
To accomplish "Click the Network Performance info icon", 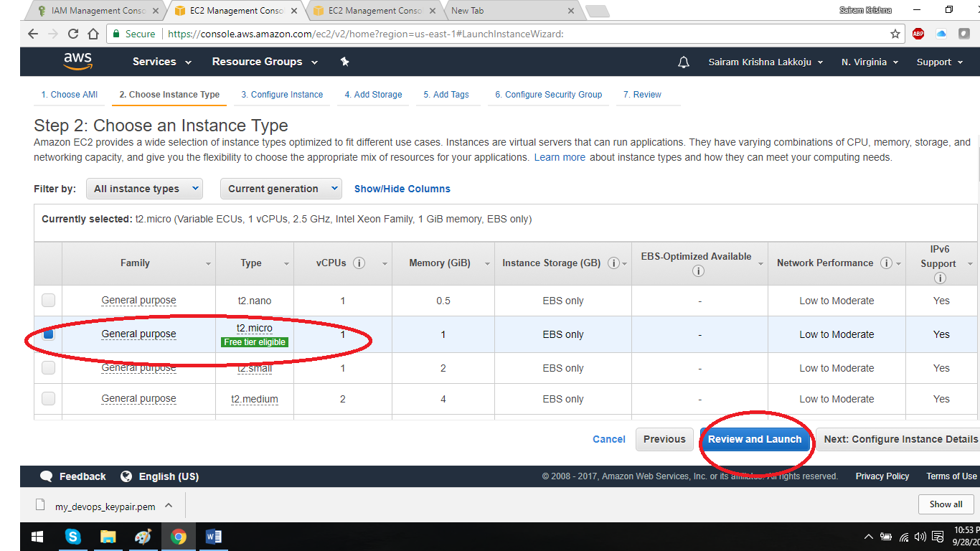I will (x=886, y=263).
